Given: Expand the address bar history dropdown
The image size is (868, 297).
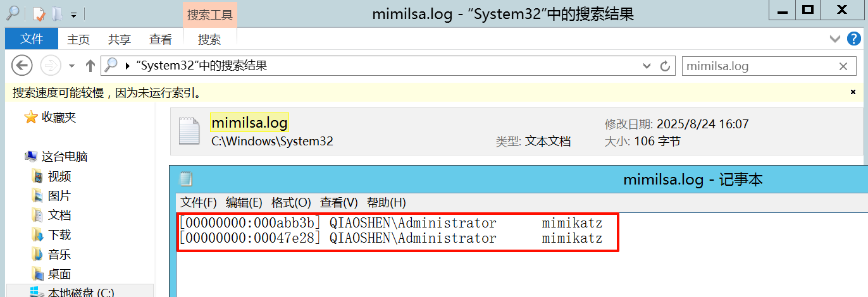Looking at the screenshot, I should tap(647, 66).
